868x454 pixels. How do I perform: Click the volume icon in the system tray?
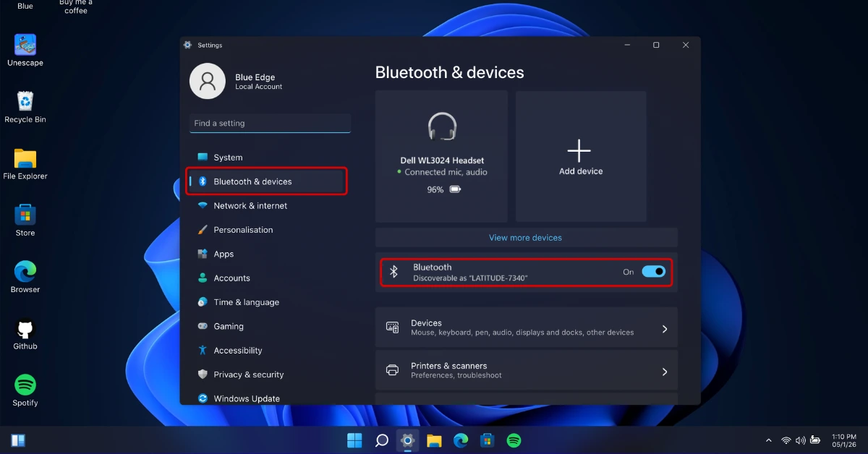click(x=800, y=440)
